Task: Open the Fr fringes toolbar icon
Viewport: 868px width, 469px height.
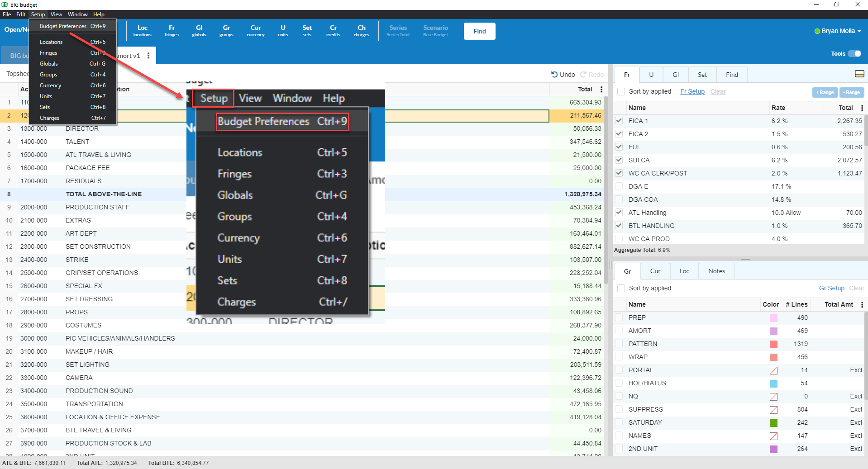Action: (x=172, y=31)
